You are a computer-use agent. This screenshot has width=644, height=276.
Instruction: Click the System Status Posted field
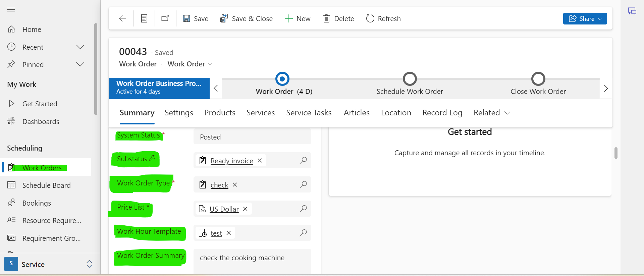[x=252, y=137]
